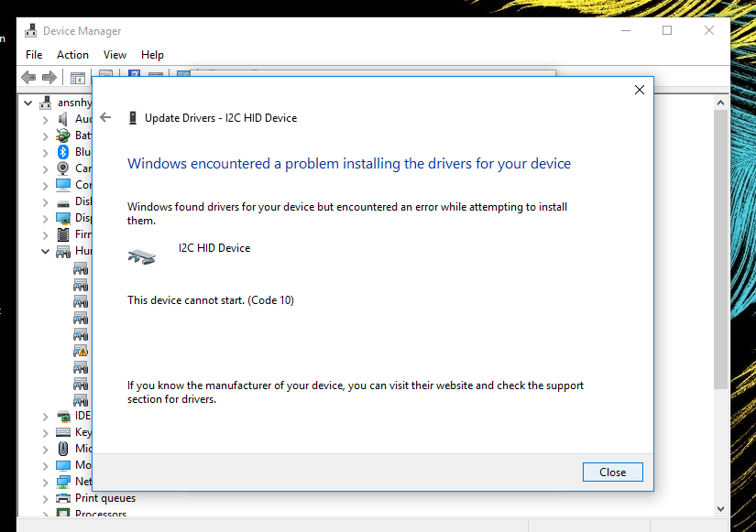
Task: Expand the Computer category chevron
Action: click(45, 186)
